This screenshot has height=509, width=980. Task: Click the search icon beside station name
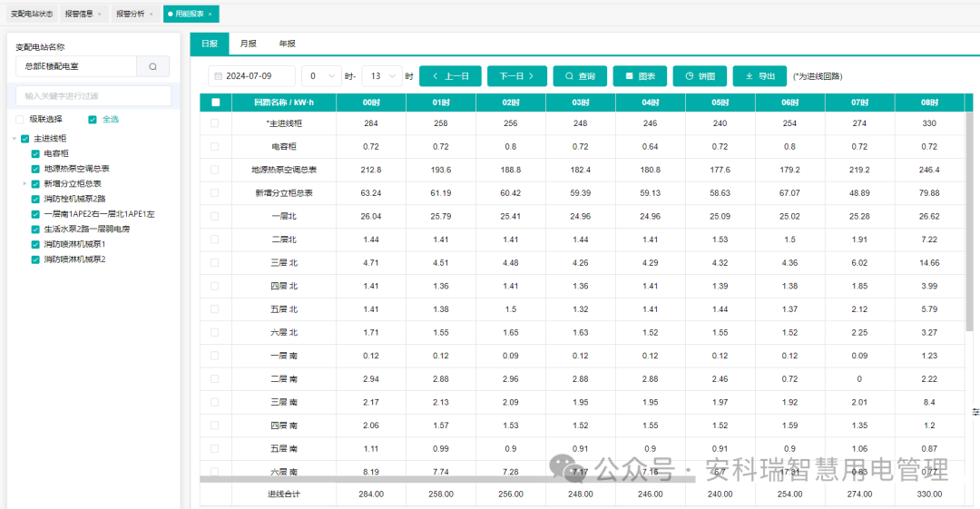click(152, 66)
